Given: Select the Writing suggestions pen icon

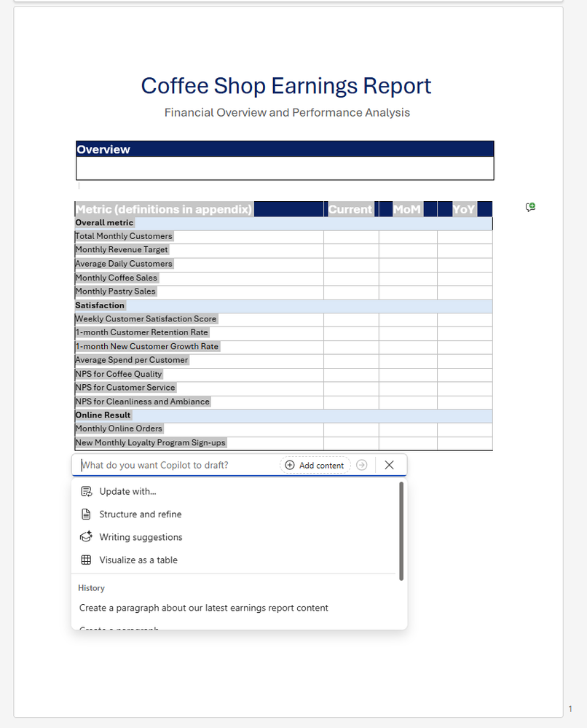Looking at the screenshot, I should point(87,536).
